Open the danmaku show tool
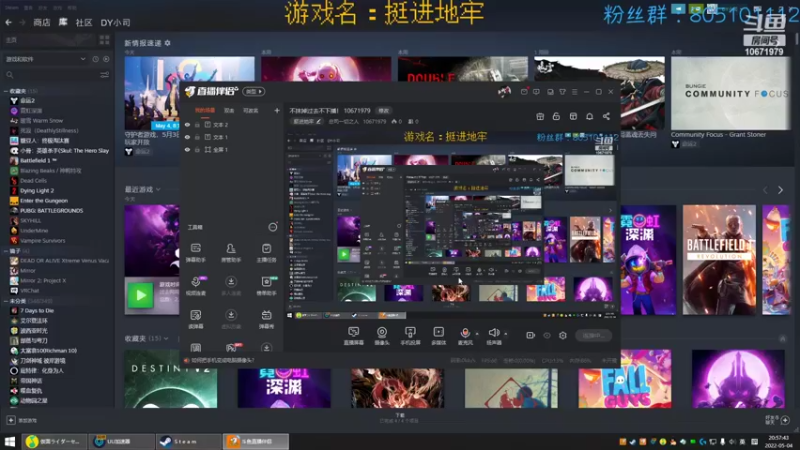Screen dimensions: 800x450 point(266,319)
